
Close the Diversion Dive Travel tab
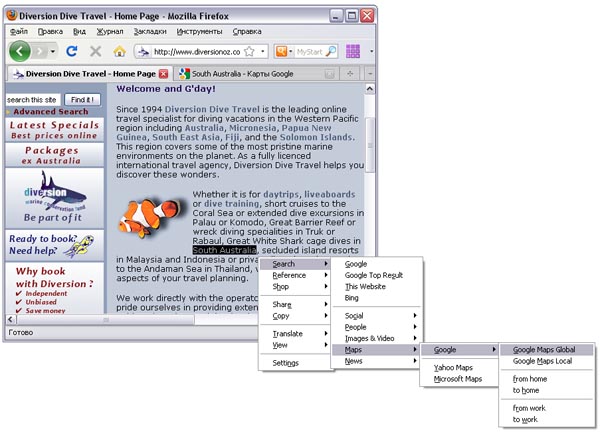pos(163,74)
